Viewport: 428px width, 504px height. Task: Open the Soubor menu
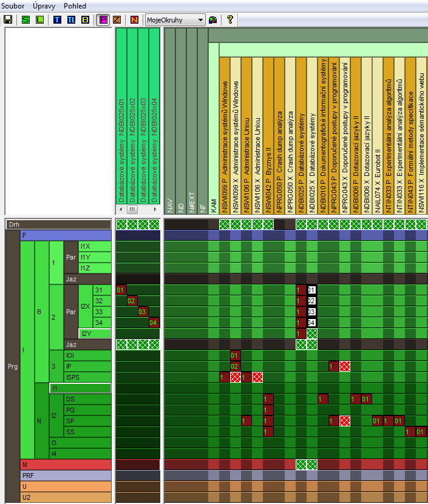coord(13,5)
